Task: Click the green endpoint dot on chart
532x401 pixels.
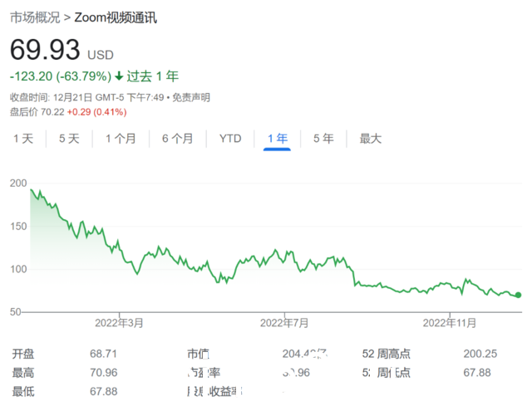Action: pos(518,295)
